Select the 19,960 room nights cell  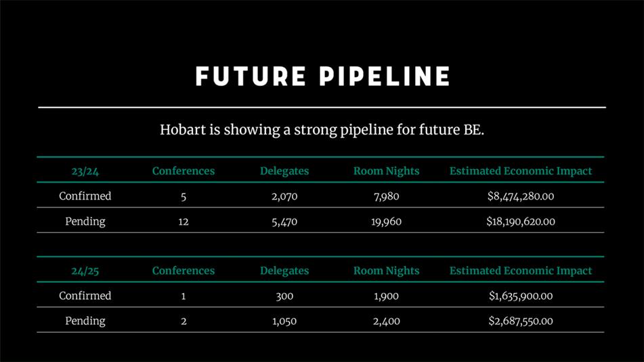pyautogui.click(x=386, y=222)
